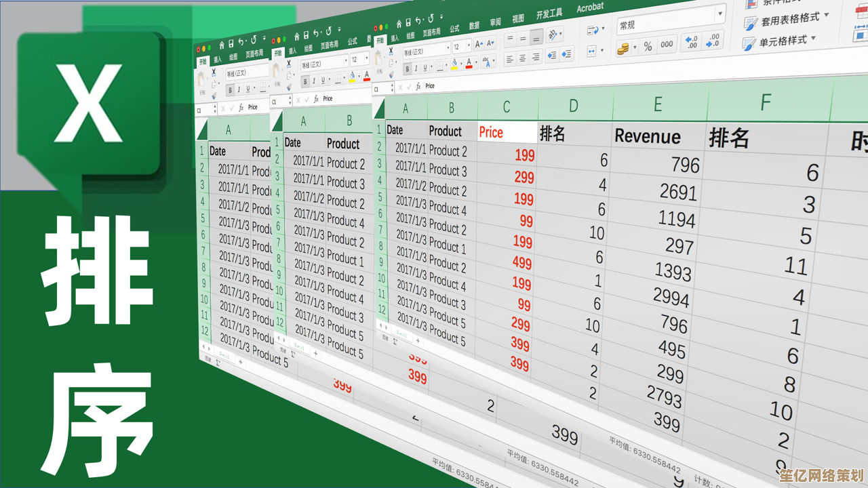Image resolution: width=868 pixels, height=488 pixels.
Task: Click the 000 comma style button in the front window
Action: pos(667,44)
